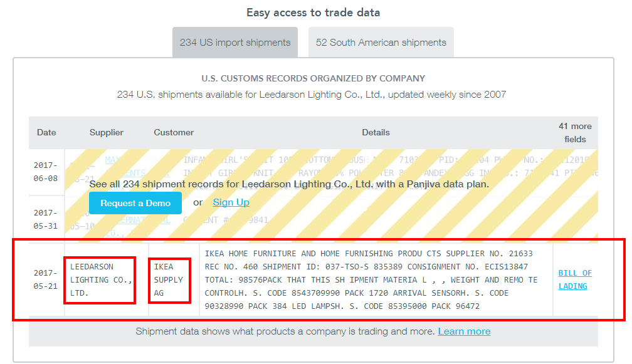Select the Details column header
This screenshot has height=364, width=632.
pyautogui.click(x=376, y=132)
